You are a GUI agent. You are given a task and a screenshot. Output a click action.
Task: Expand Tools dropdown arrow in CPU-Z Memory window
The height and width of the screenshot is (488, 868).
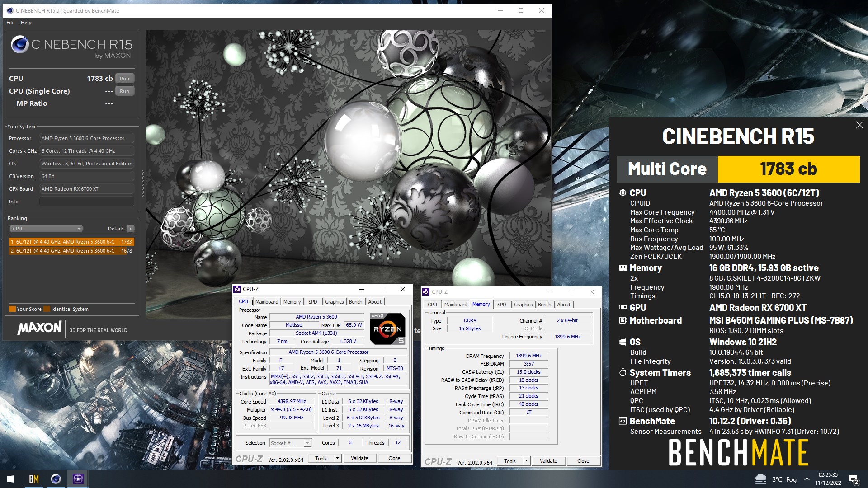tap(526, 461)
